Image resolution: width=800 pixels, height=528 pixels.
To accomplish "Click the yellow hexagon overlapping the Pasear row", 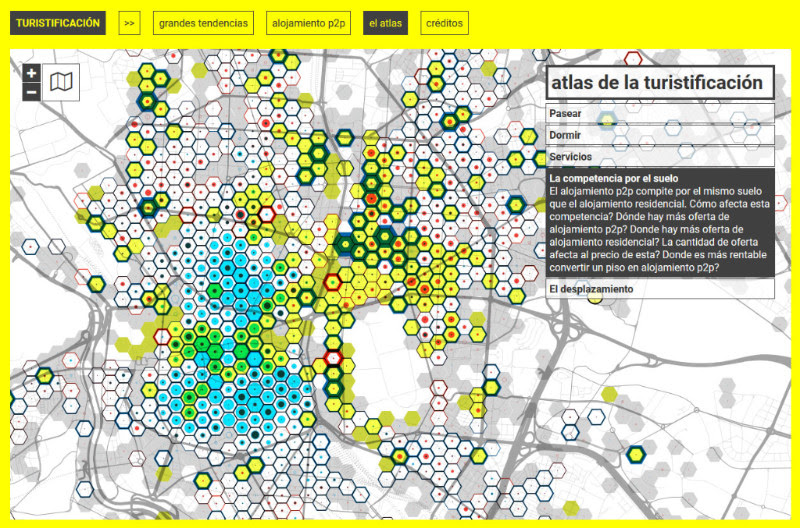I will (x=606, y=121).
